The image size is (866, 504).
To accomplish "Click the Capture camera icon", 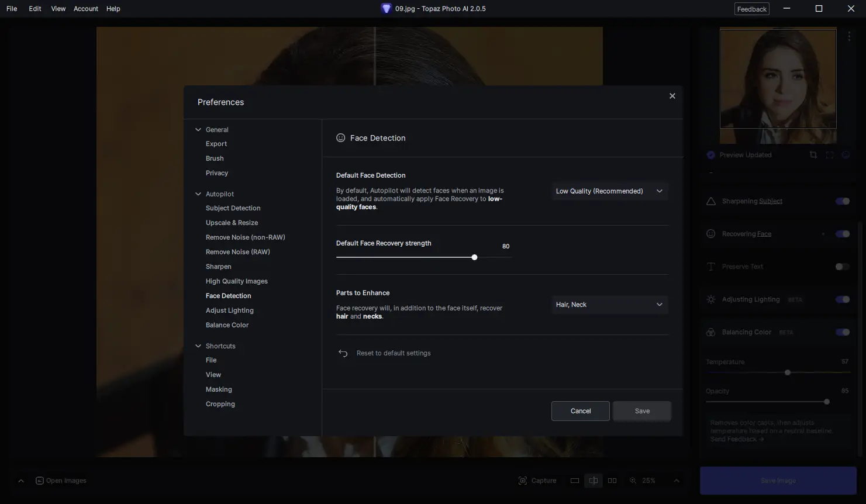I will tap(523, 481).
